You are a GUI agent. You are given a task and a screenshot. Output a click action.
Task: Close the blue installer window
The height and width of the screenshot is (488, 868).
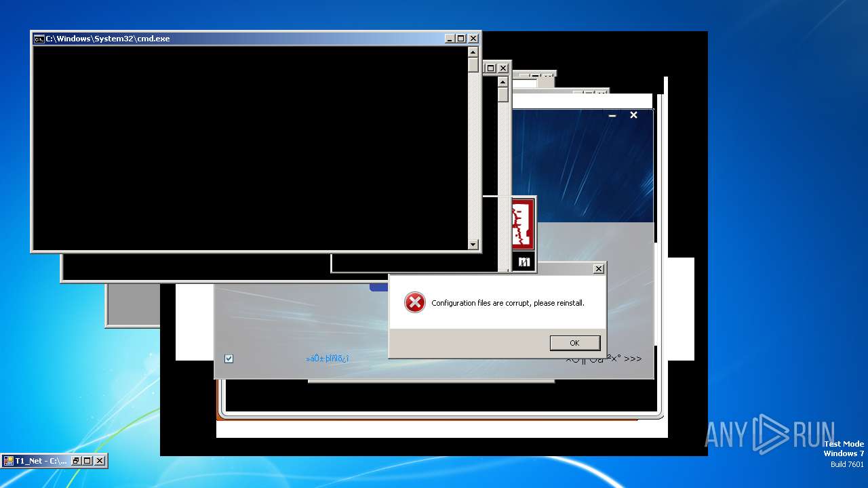point(633,115)
